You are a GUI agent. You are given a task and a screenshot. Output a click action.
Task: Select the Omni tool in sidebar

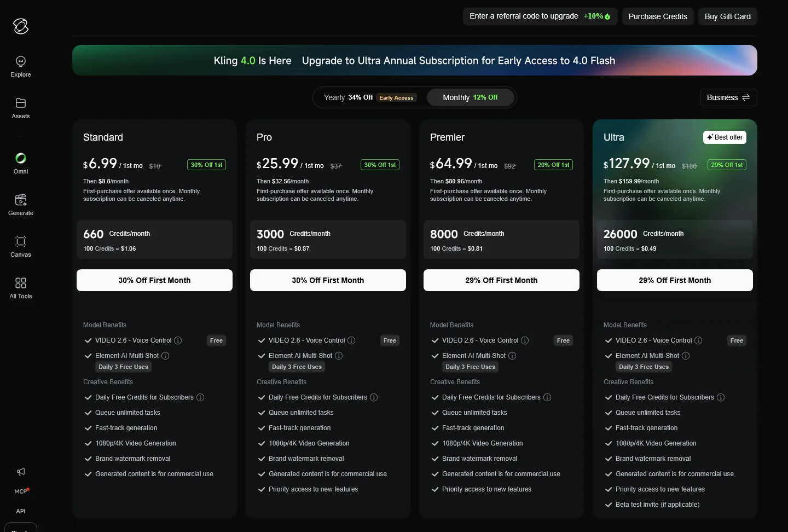[21, 163]
